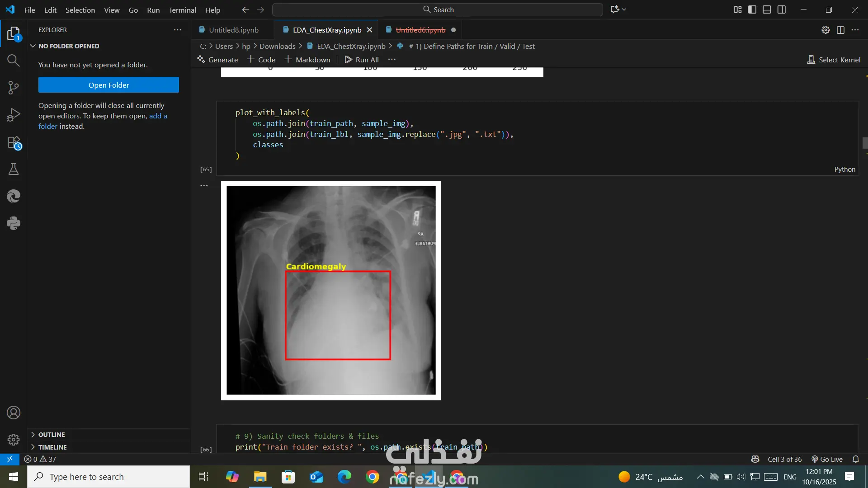
Task: Open the Extensions view icon
Action: [x=14, y=143]
